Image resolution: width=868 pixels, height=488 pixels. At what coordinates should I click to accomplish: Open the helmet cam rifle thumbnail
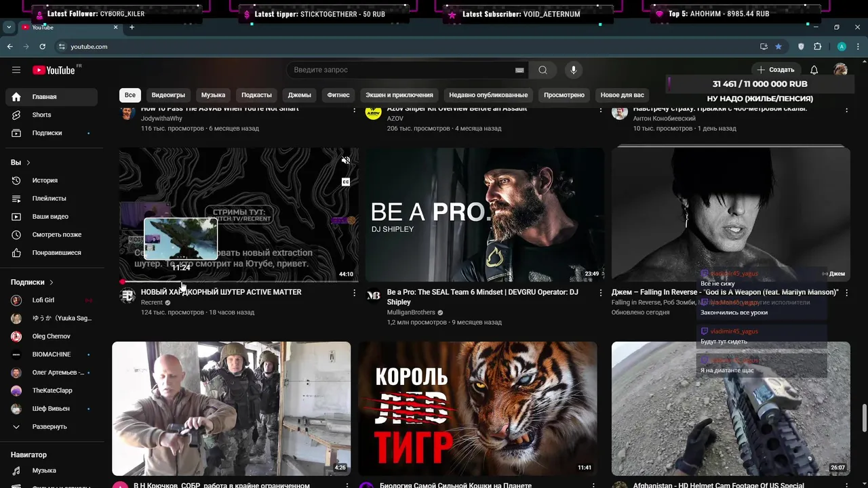[x=731, y=409]
